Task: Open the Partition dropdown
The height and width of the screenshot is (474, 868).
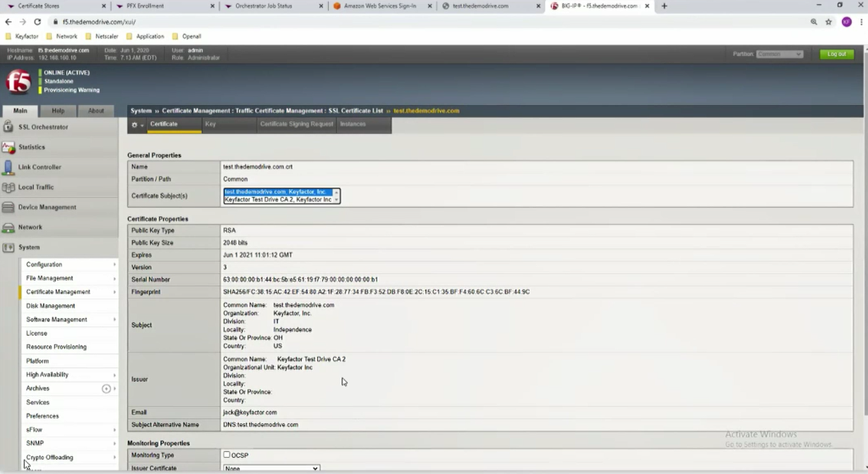Action: point(779,54)
